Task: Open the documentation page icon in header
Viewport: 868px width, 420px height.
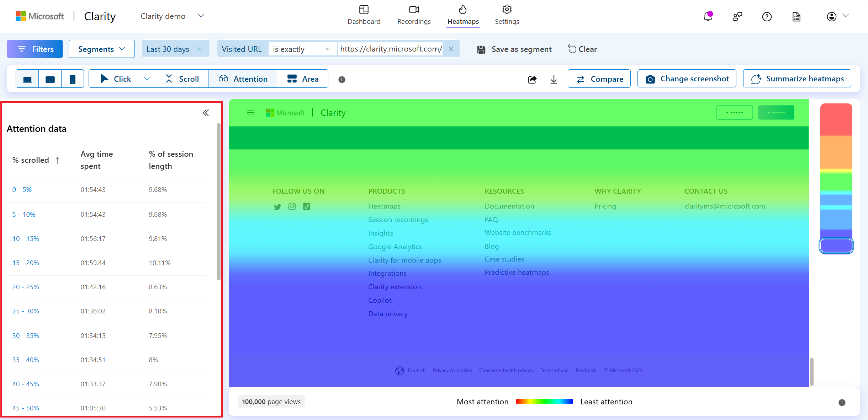Action: pyautogui.click(x=796, y=16)
